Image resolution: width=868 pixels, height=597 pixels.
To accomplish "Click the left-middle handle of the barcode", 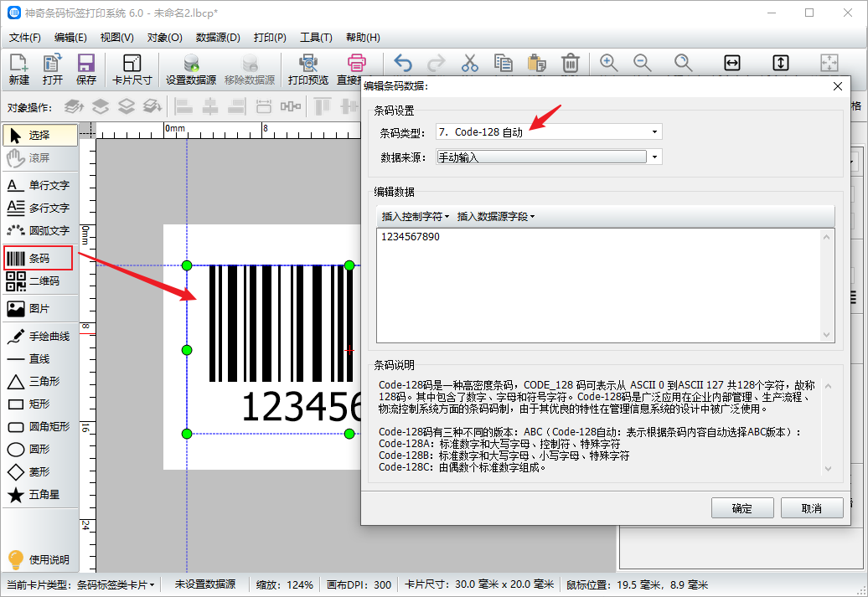I will tap(187, 350).
